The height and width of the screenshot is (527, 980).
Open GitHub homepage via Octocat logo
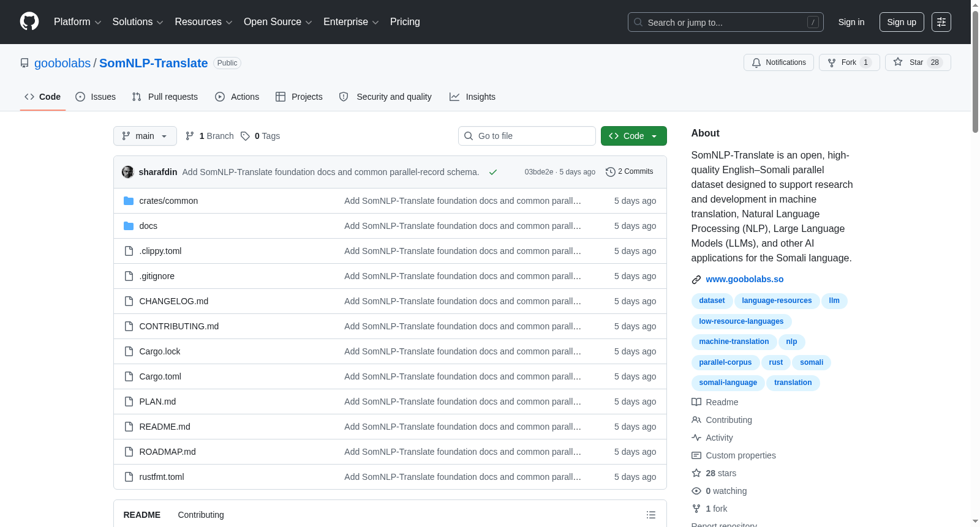(x=29, y=21)
